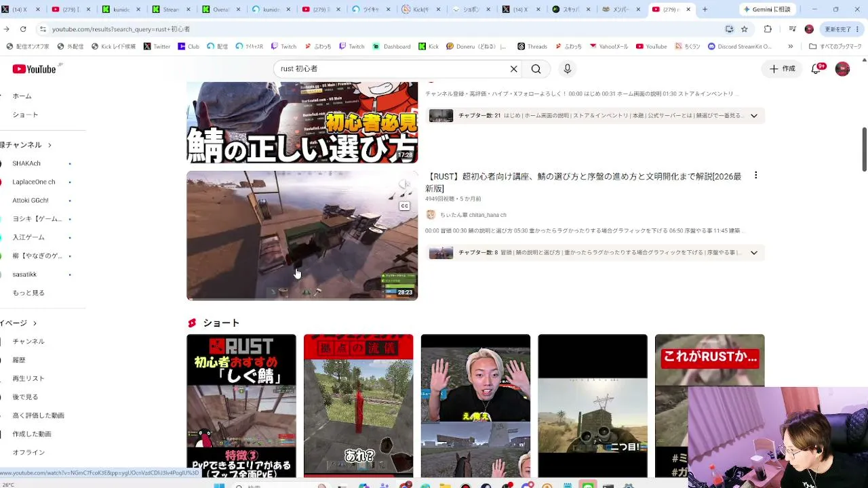Switch to the スキップ browser tab
Screen dimensions: 868x488
571,9
